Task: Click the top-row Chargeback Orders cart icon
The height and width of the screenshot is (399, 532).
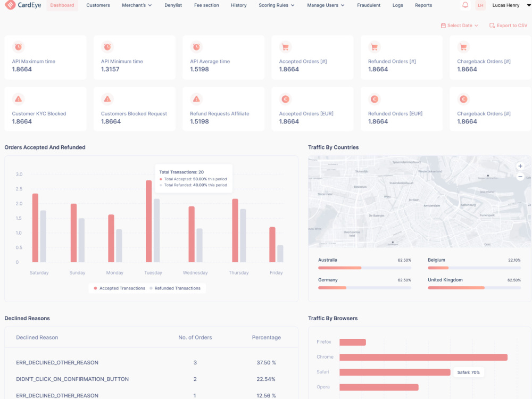Action: pos(463,47)
